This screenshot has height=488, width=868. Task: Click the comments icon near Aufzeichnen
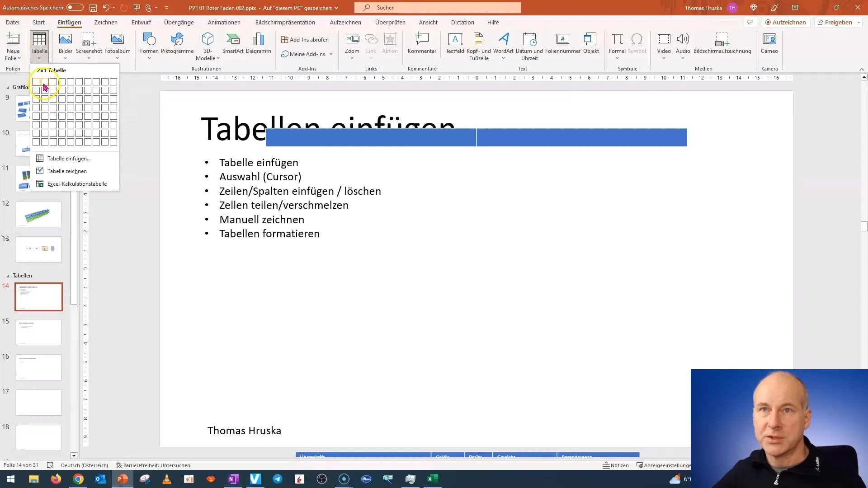click(750, 22)
